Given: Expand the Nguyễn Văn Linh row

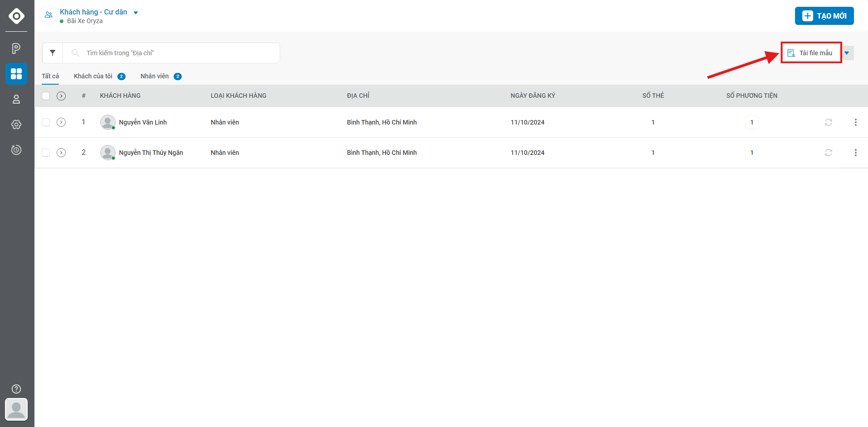Looking at the screenshot, I should pos(61,122).
